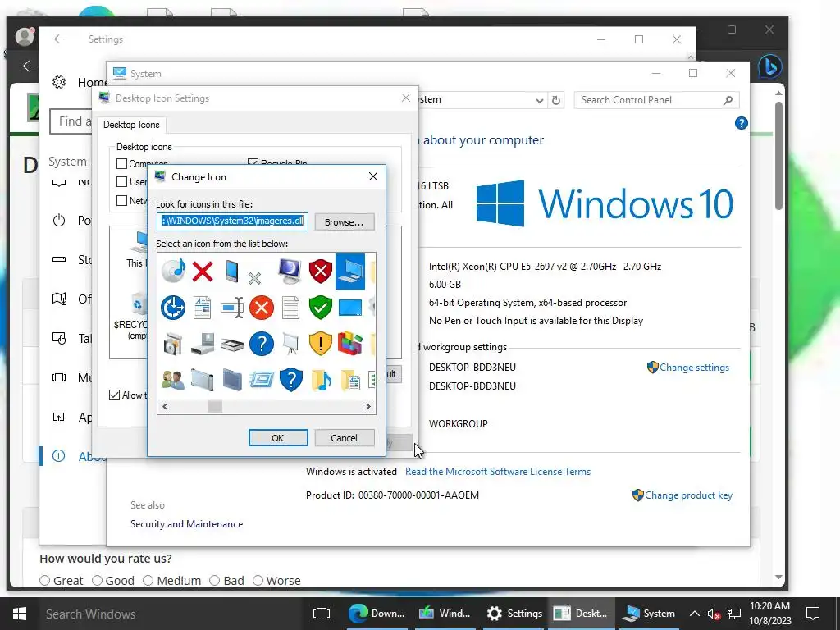Open the Windows Start menu
Screen dimensions: 840x630
[x=20, y=614]
